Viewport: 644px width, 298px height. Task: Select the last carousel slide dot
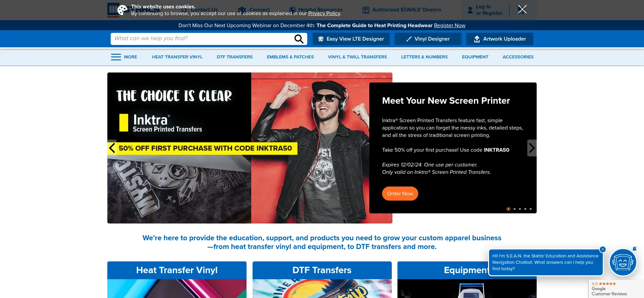pyautogui.click(x=531, y=209)
